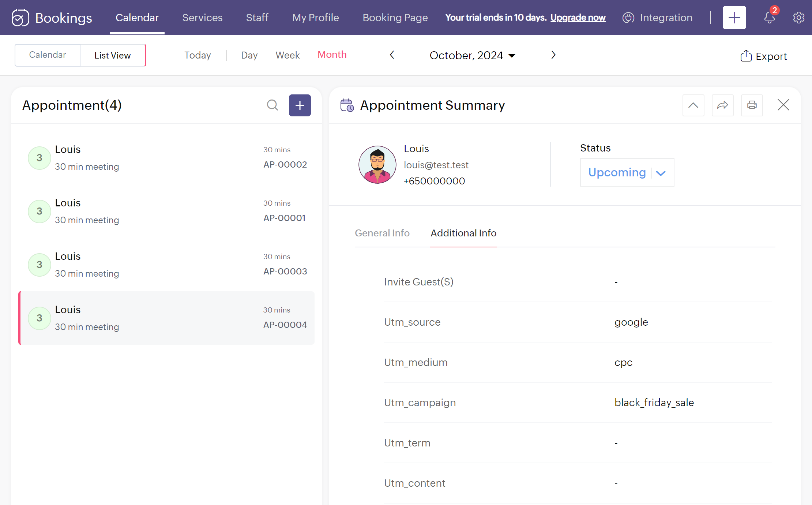Print the appointment summary
The image size is (812, 505).
click(752, 105)
